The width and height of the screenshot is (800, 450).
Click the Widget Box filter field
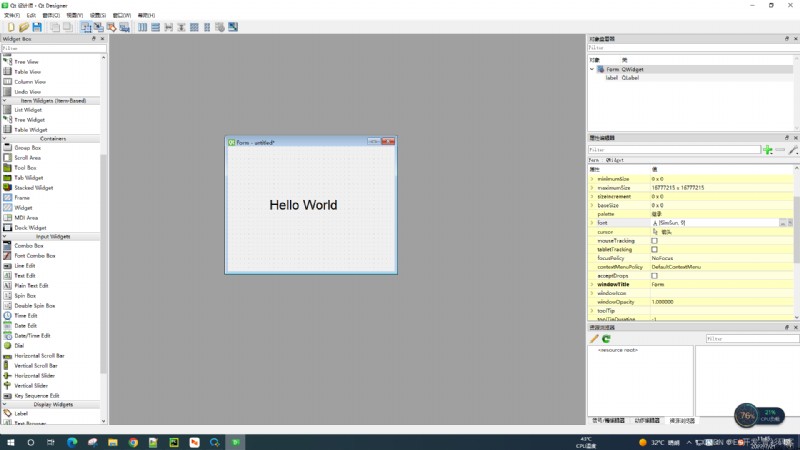pyautogui.click(x=54, y=48)
